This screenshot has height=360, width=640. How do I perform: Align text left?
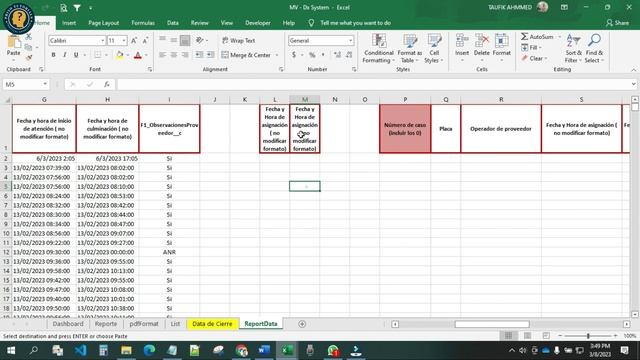(162, 55)
